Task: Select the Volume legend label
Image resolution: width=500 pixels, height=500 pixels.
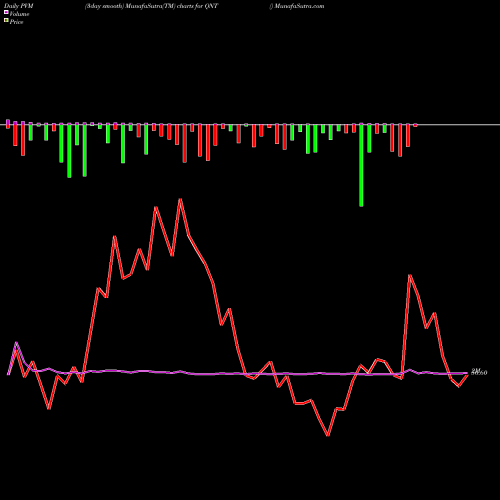Action: (x=19, y=14)
